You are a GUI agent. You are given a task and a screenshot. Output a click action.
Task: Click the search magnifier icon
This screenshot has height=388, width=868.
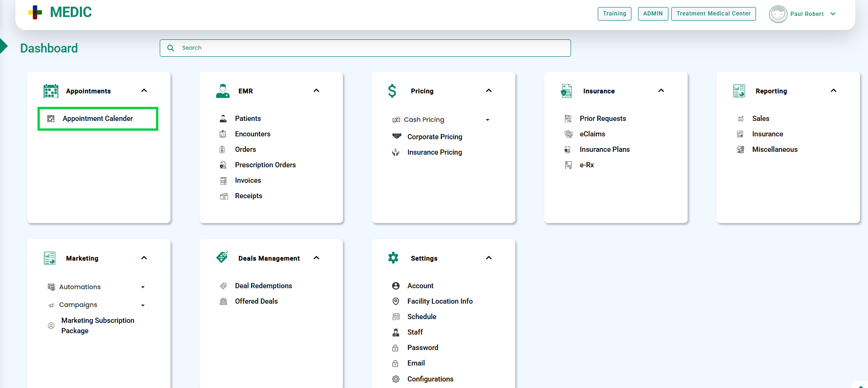click(171, 48)
